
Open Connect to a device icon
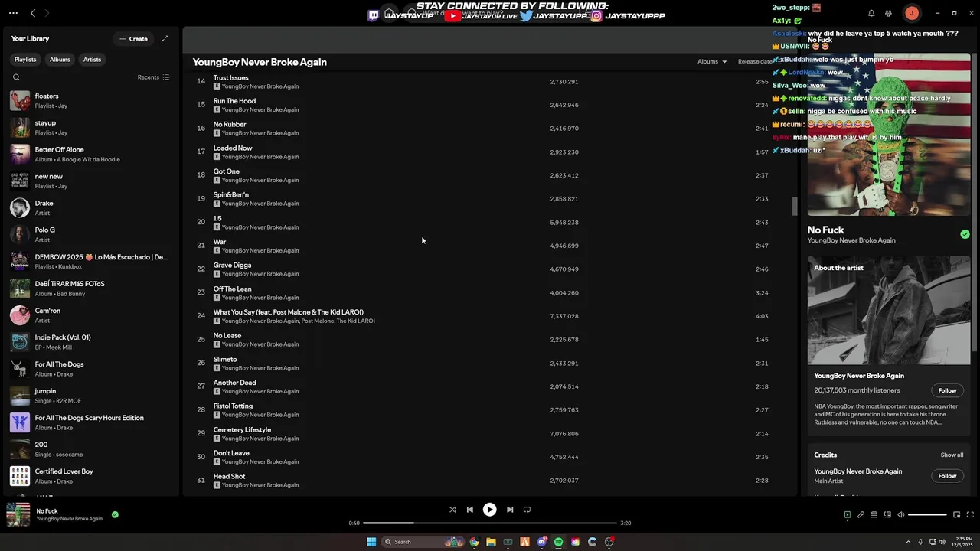[887, 515]
